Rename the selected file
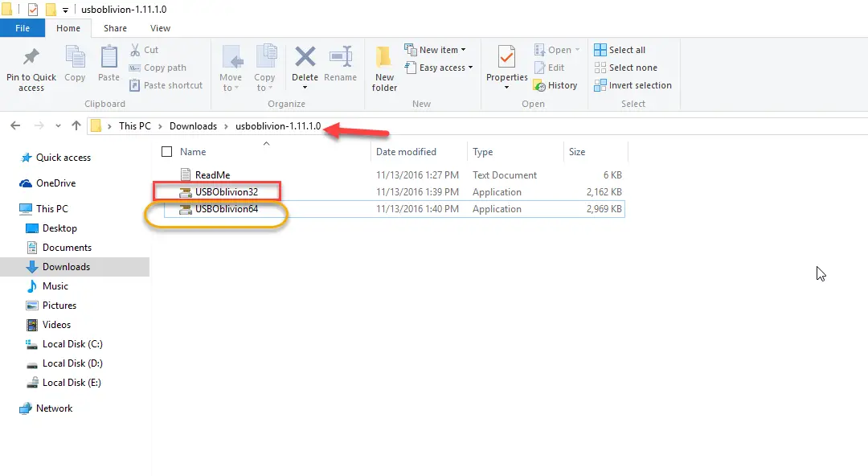The width and height of the screenshot is (868, 476). pos(341,64)
